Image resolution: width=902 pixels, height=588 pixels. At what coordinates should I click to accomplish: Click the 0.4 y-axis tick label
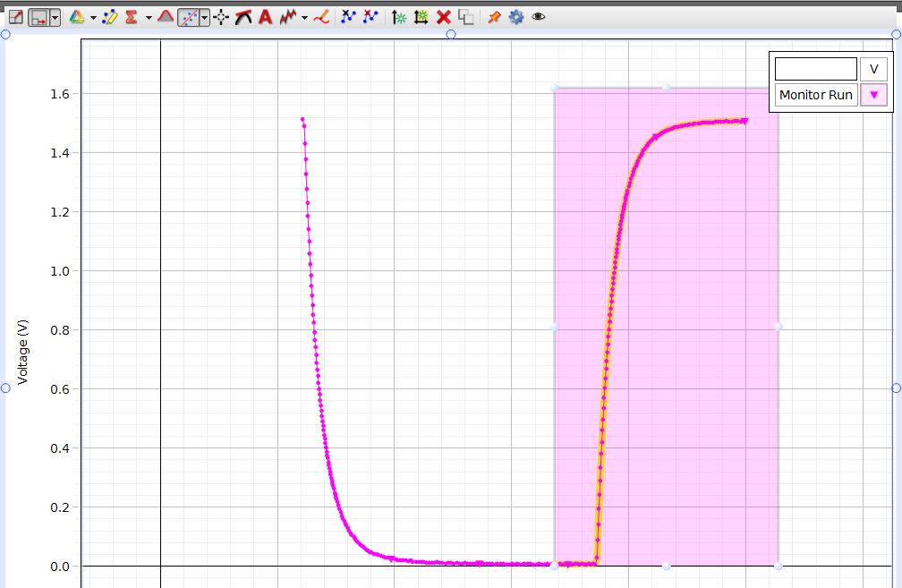point(60,448)
